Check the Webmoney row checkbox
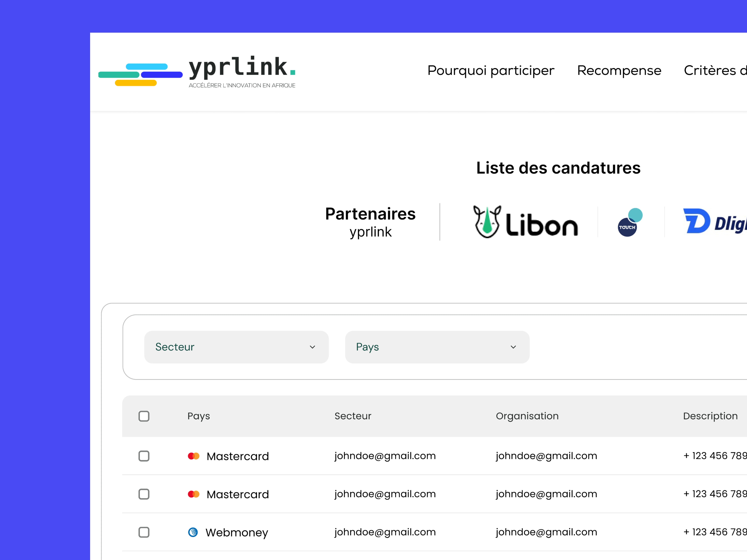The image size is (747, 560). click(144, 532)
